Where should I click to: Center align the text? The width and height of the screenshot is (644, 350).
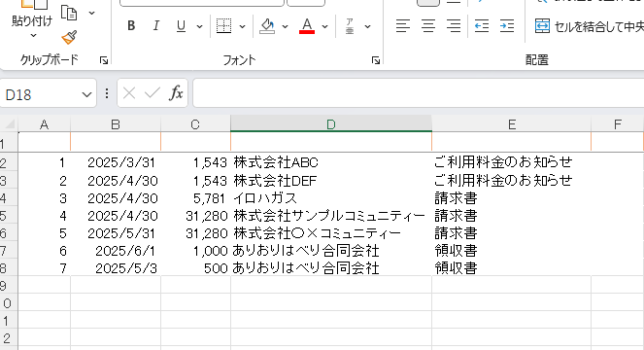click(x=428, y=26)
